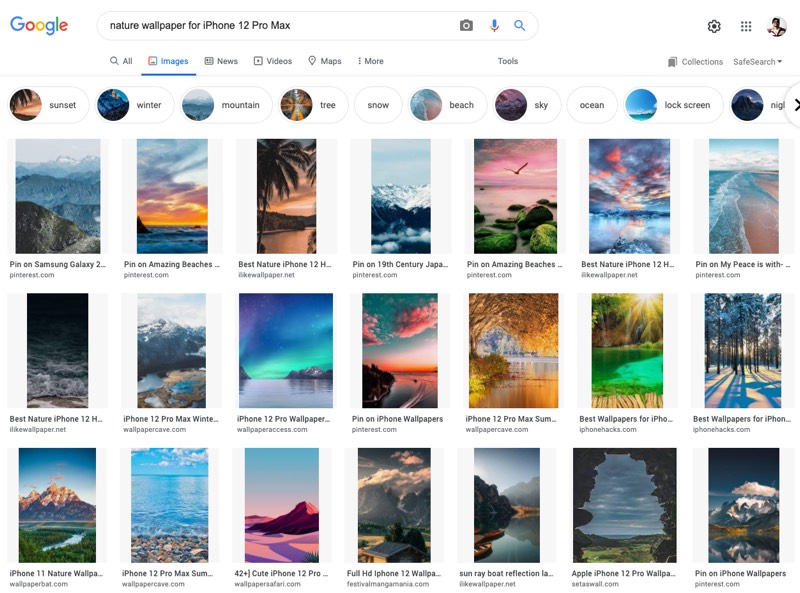Click 'iPhone 12 Pro Max Sum...' autumn lake title

[511, 419]
